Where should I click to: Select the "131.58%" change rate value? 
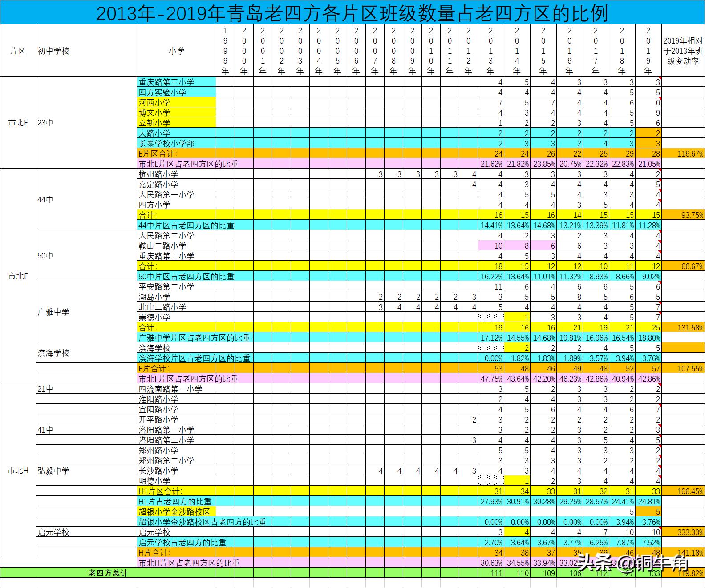(x=683, y=327)
